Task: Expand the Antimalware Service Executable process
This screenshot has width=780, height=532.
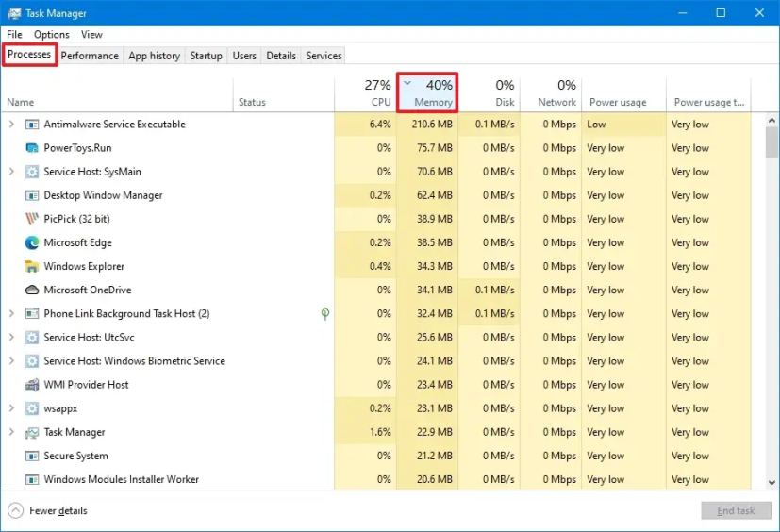Action: tap(11, 125)
